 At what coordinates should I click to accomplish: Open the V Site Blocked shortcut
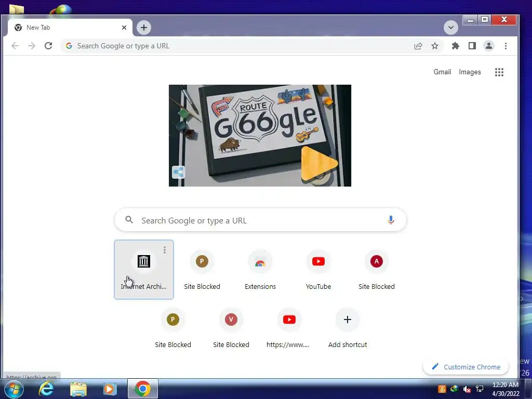coord(231,328)
